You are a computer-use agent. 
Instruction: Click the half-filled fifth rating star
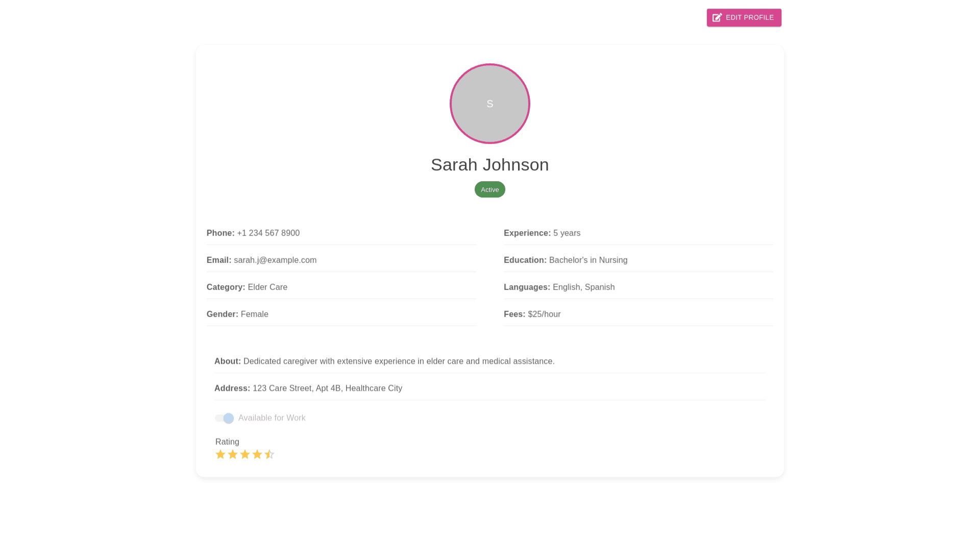pos(269,455)
